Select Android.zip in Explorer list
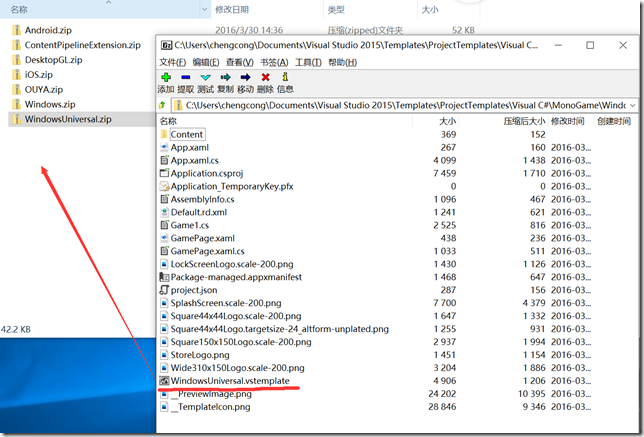 [46, 29]
